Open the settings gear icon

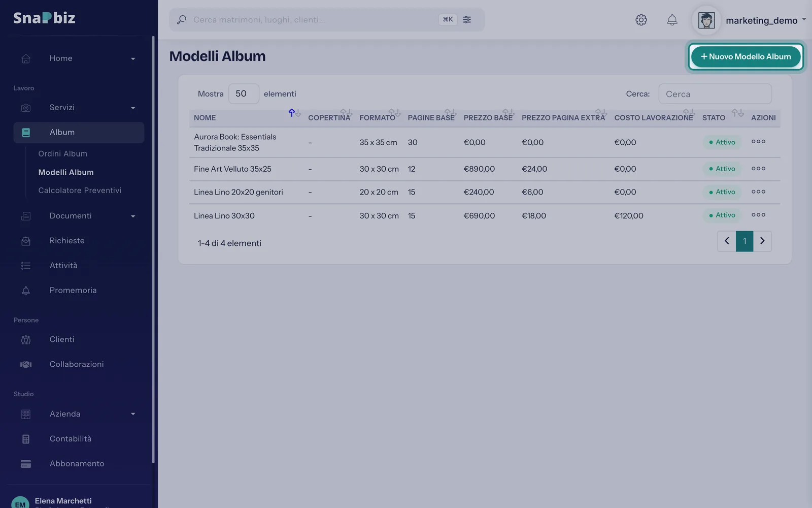[x=641, y=20]
